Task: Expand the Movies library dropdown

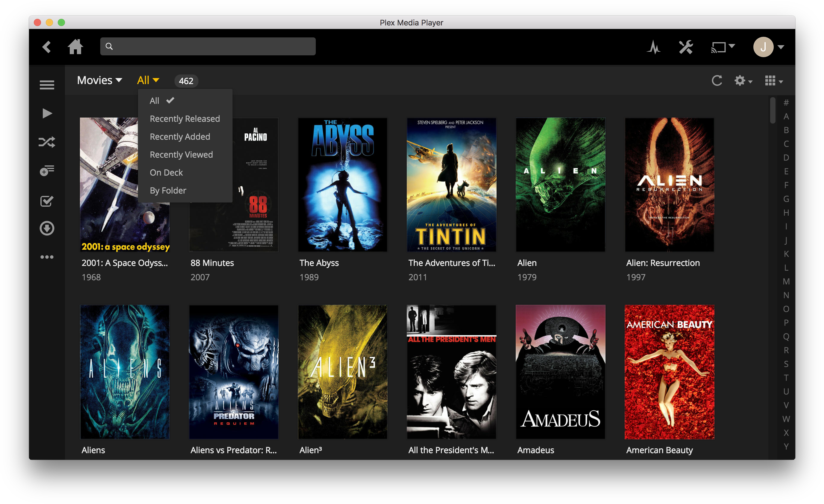Action: click(x=100, y=80)
